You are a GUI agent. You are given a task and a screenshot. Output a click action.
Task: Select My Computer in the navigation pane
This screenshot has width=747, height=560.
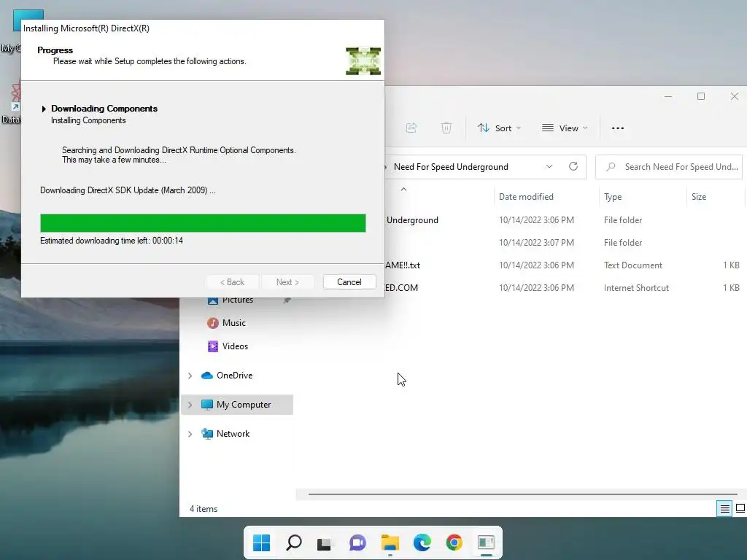(244, 404)
